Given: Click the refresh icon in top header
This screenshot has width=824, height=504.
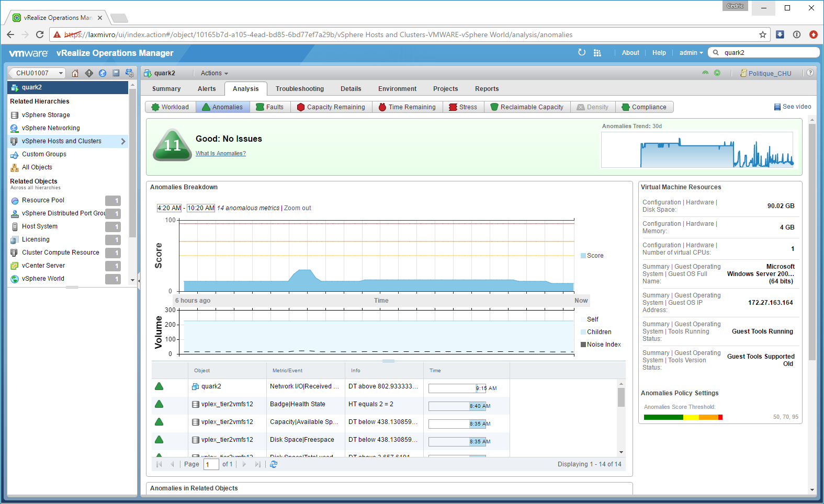Looking at the screenshot, I should (x=582, y=53).
